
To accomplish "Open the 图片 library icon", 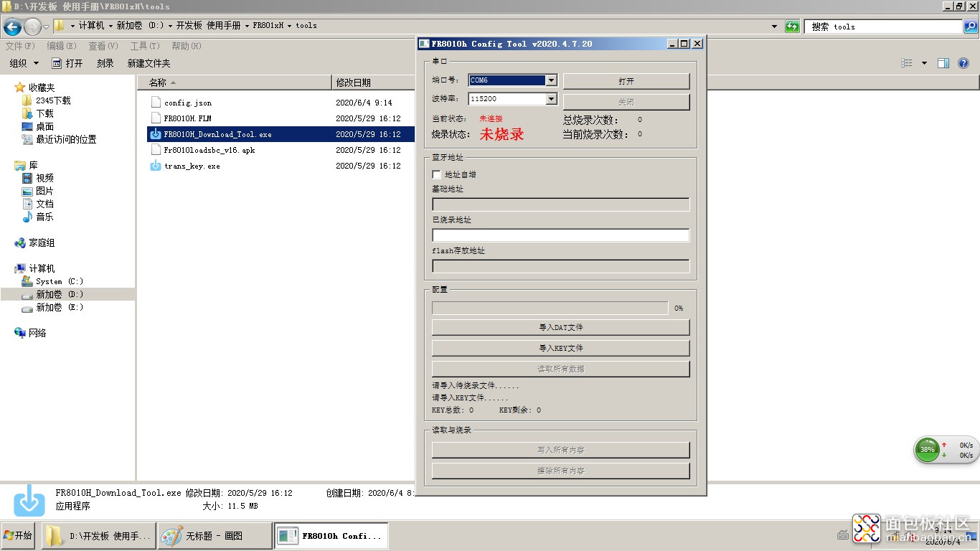I will tap(27, 191).
